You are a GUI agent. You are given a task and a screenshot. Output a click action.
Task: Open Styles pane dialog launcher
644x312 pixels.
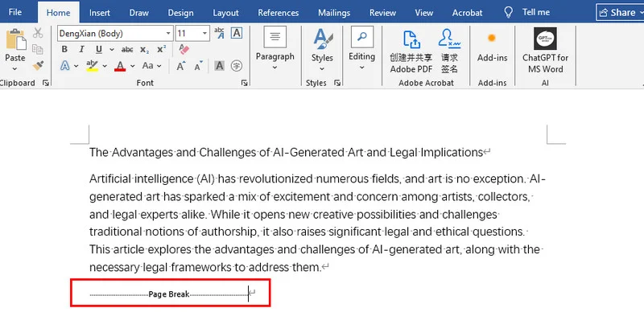[x=337, y=83]
